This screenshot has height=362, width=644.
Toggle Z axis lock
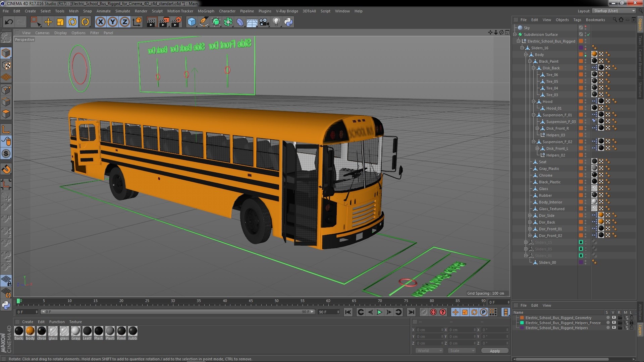[x=125, y=22]
